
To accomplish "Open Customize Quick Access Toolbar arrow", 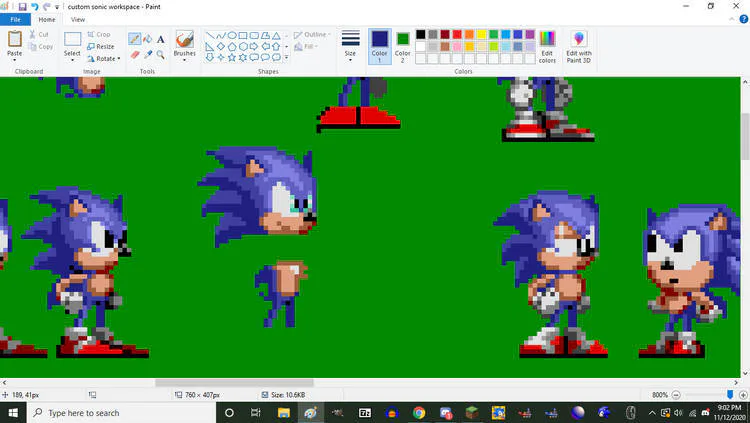I will tap(57, 7).
